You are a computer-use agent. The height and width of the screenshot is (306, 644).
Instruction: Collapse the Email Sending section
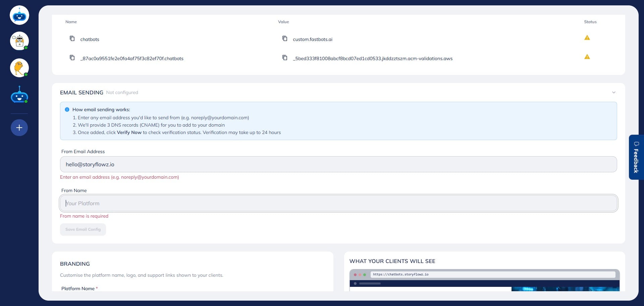pyautogui.click(x=614, y=92)
